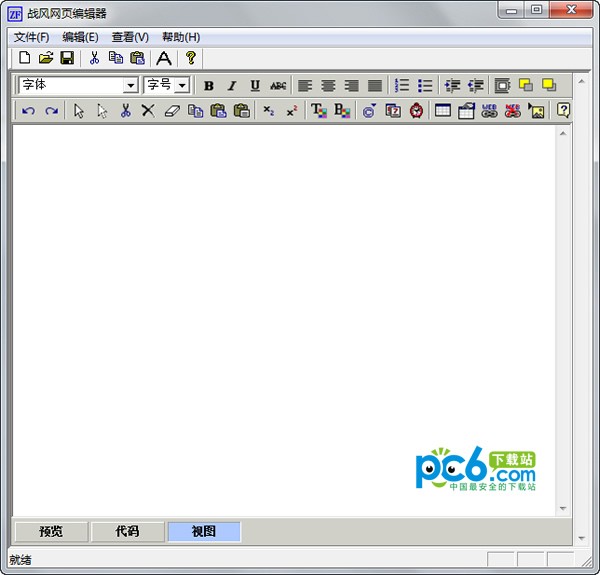600x575 pixels.
Task: Switch to 预览 preview view
Action: point(51,532)
